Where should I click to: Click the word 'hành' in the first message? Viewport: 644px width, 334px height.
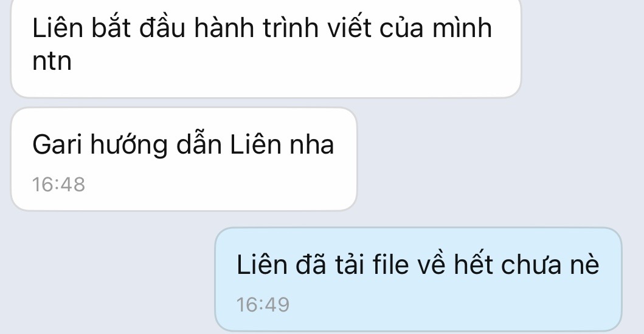(x=224, y=28)
